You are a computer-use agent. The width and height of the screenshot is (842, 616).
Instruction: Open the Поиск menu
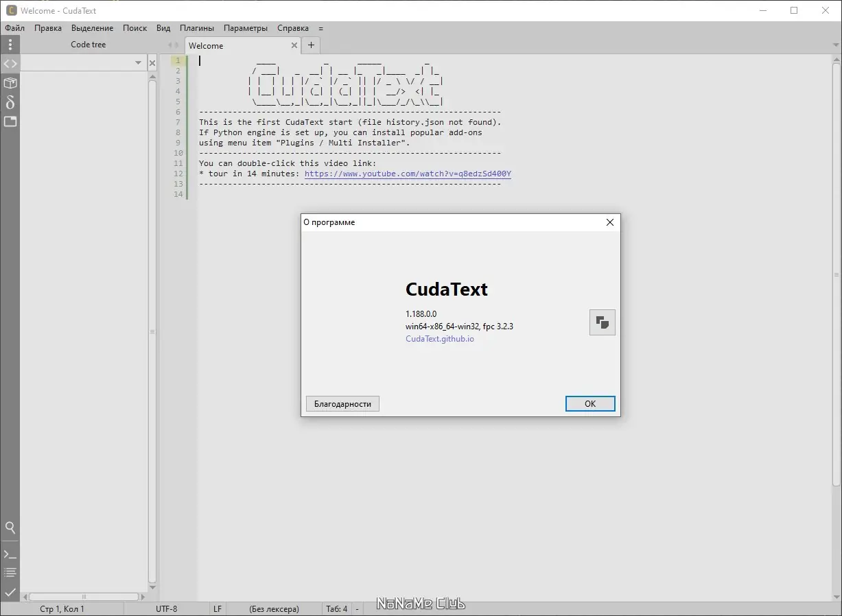point(135,28)
